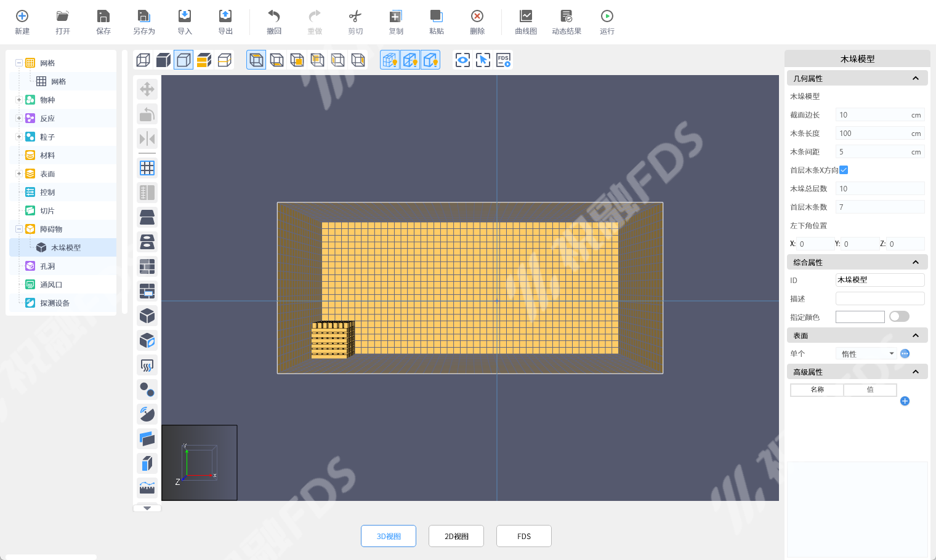Screen dimensions: 936x560
Task: Click the 运行 (Run) play icon
Action: point(607,17)
